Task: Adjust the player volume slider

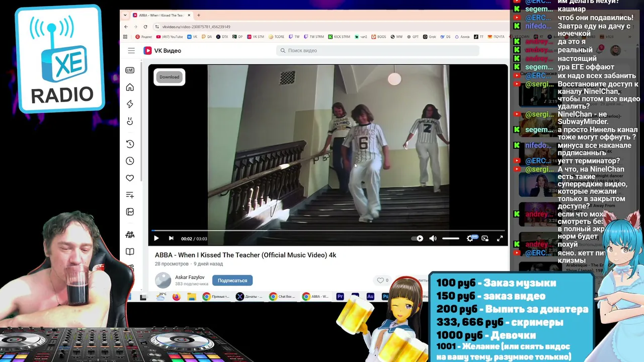Action: (450, 238)
